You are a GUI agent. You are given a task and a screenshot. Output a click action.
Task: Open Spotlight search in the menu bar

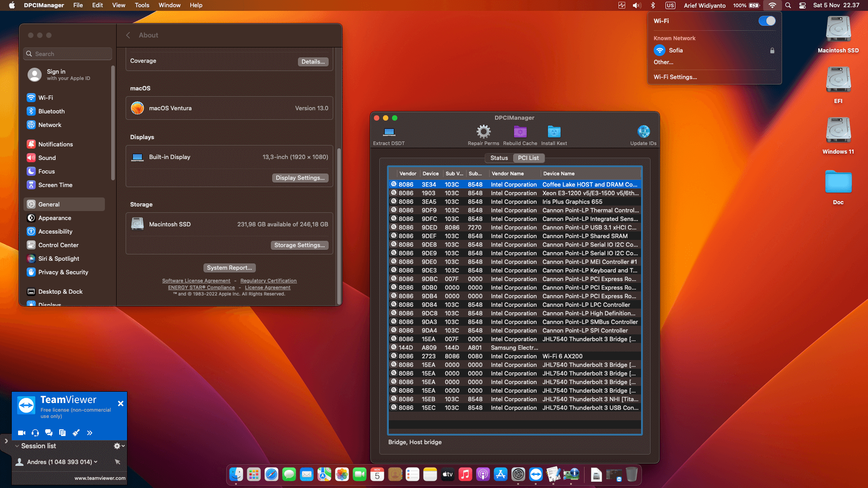click(x=788, y=5)
